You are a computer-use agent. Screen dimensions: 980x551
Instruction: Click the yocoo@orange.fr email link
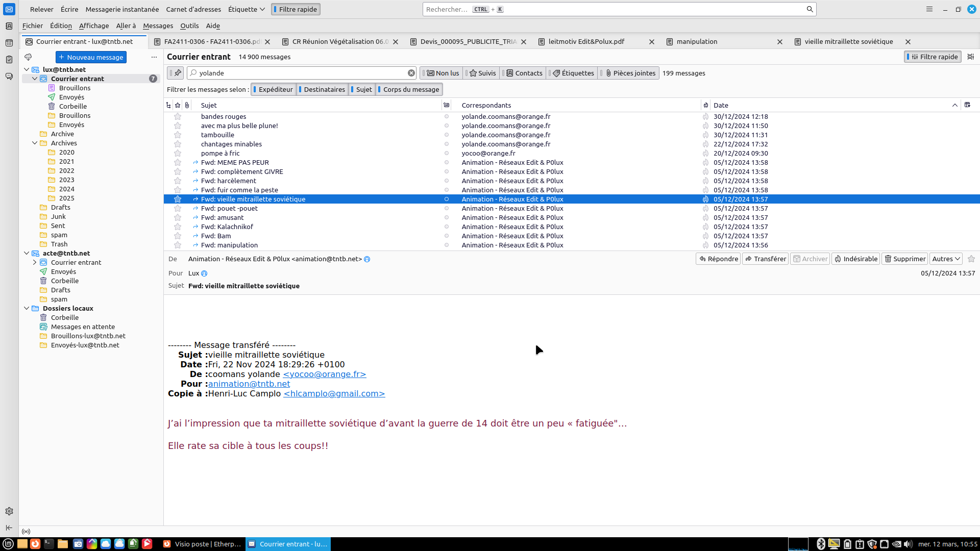point(324,374)
